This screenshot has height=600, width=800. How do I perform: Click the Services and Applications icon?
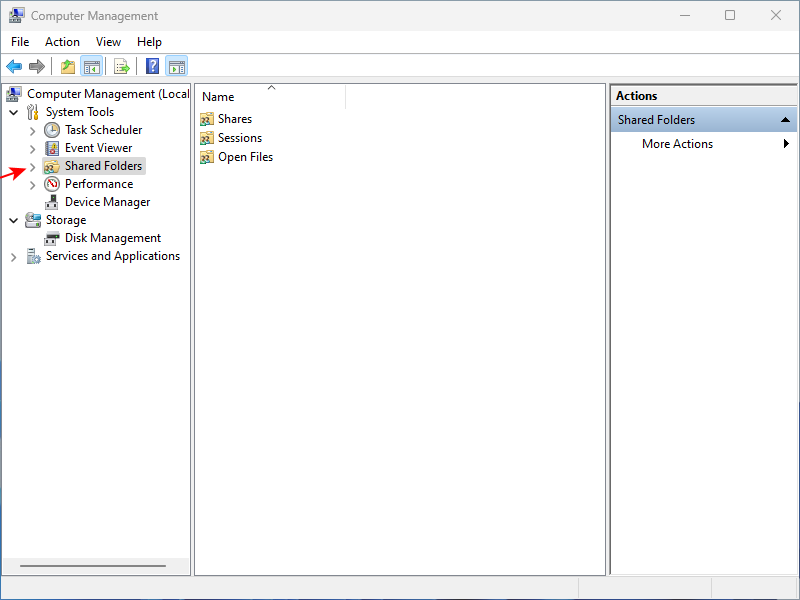(x=33, y=256)
